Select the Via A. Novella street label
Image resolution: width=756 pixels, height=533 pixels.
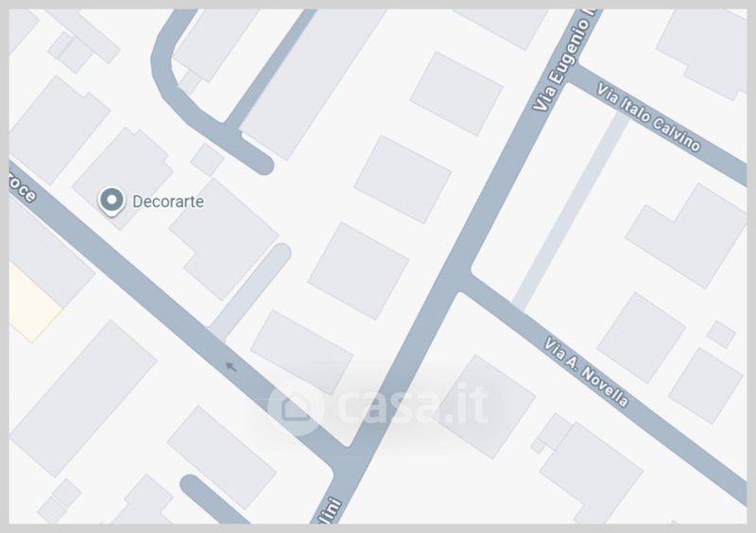pos(586,372)
